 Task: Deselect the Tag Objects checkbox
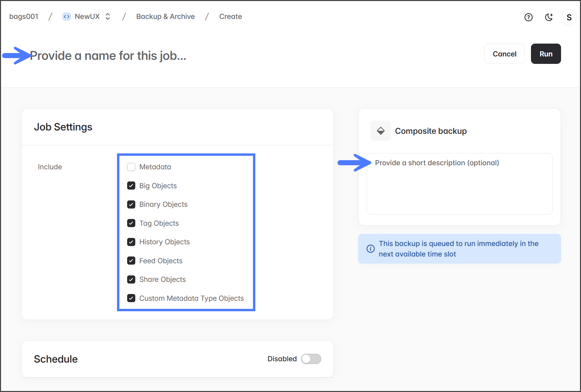pyautogui.click(x=131, y=223)
